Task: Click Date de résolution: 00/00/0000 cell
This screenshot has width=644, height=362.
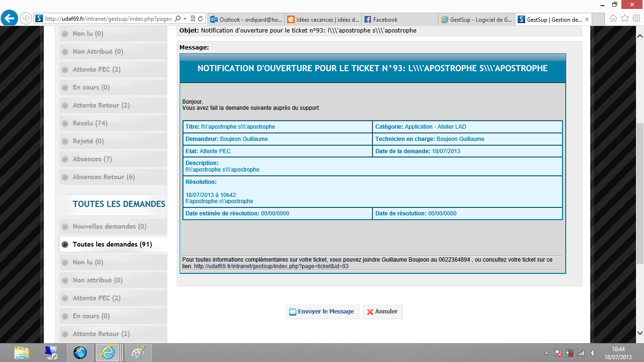Action: point(467,214)
